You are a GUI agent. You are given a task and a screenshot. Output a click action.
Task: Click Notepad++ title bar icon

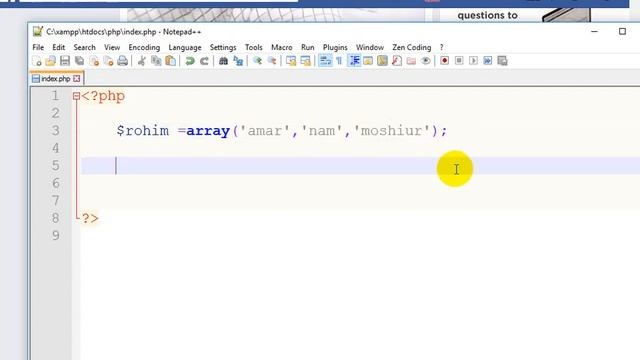38,32
